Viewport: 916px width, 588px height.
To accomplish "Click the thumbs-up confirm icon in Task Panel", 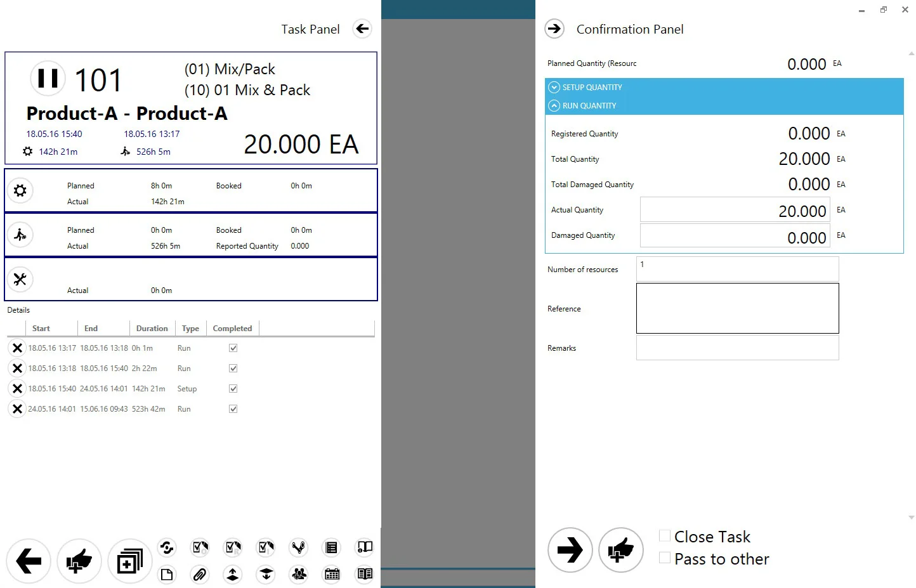I will pyautogui.click(x=79, y=561).
